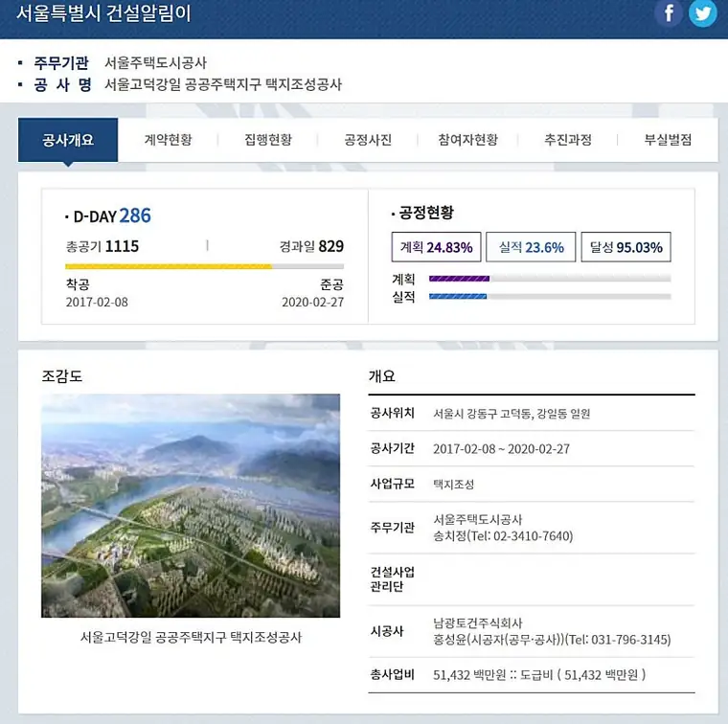Click the 남광토건주식회사 contractor name
Image resolution: width=728 pixels, height=724 pixels.
pyautogui.click(x=478, y=622)
